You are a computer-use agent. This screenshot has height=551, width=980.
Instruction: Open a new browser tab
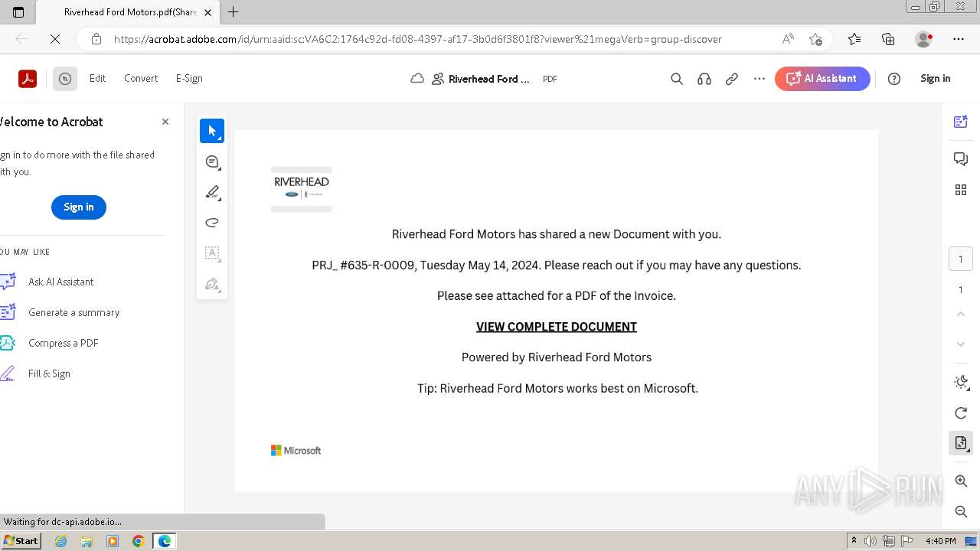[234, 11]
